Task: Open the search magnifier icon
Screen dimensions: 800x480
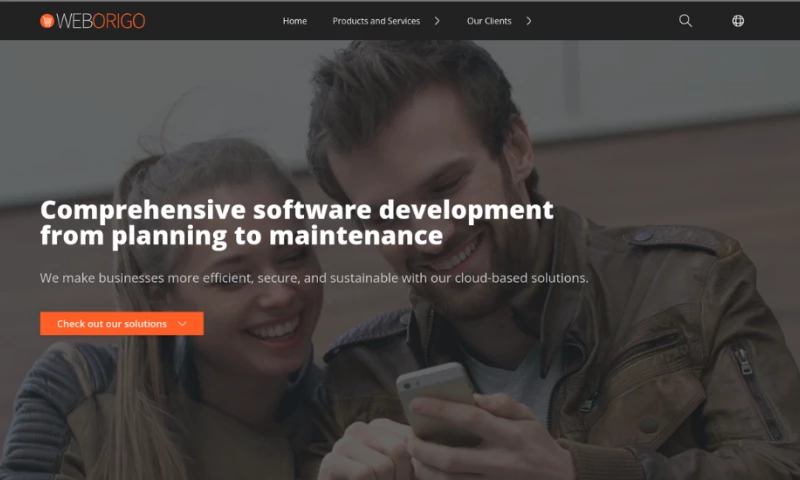Action: point(685,21)
